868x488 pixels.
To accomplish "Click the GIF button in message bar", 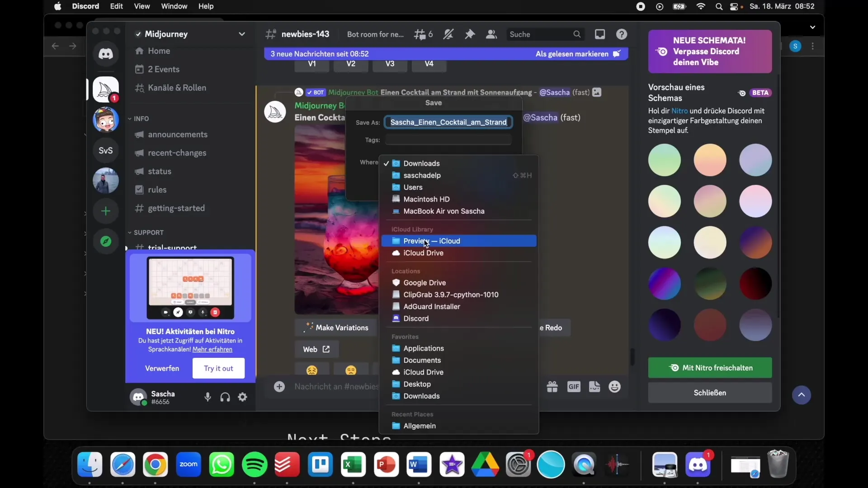I will tap(573, 387).
